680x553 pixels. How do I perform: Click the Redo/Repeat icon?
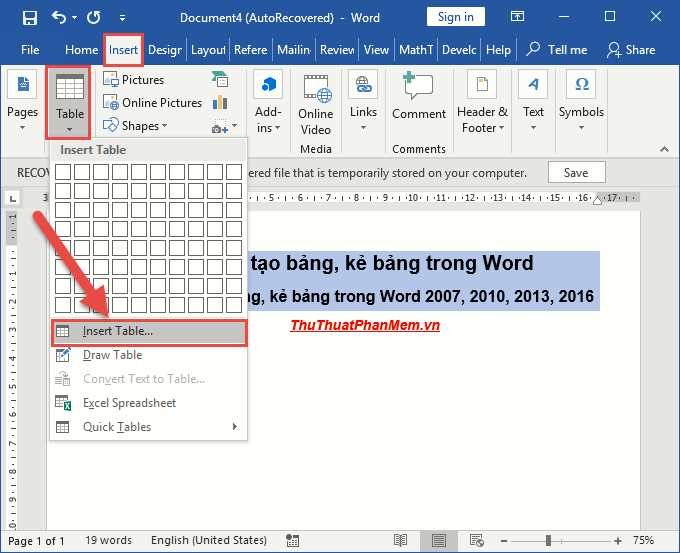click(x=94, y=17)
